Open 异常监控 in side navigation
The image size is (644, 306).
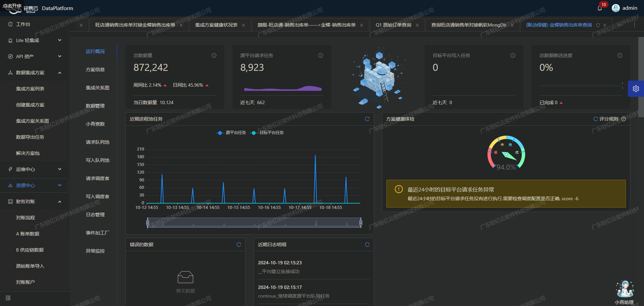pyautogui.click(x=95, y=251)
